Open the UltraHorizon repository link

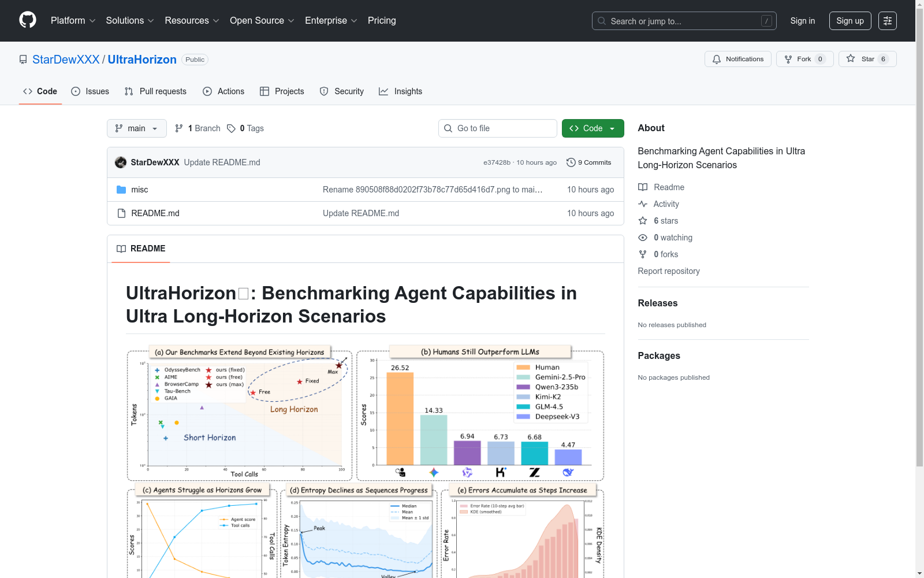click(x=142, y=60)
